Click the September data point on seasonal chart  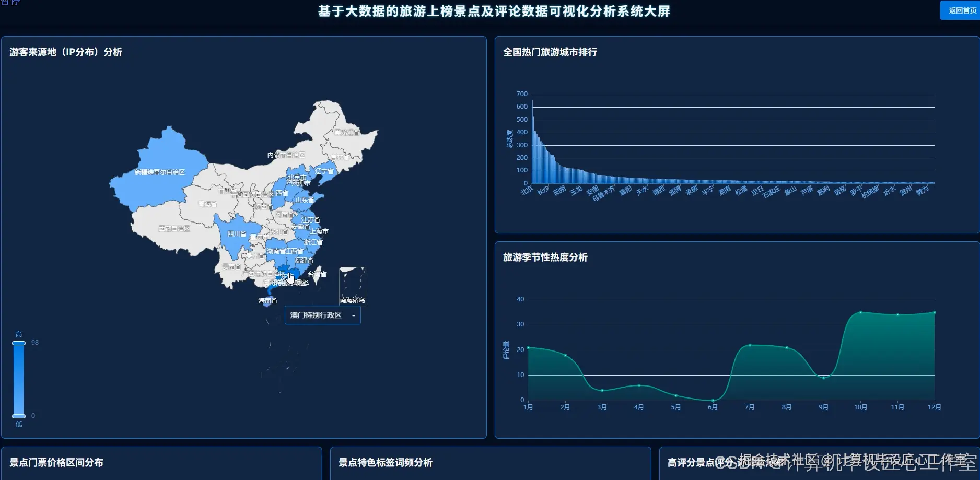[824, 378]
